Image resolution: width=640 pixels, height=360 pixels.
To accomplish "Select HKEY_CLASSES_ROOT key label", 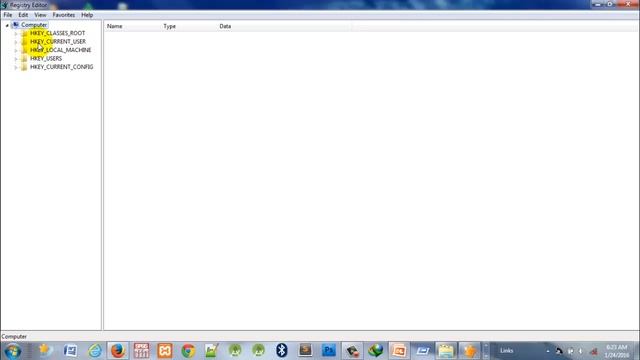I will (x=58, y=33).
